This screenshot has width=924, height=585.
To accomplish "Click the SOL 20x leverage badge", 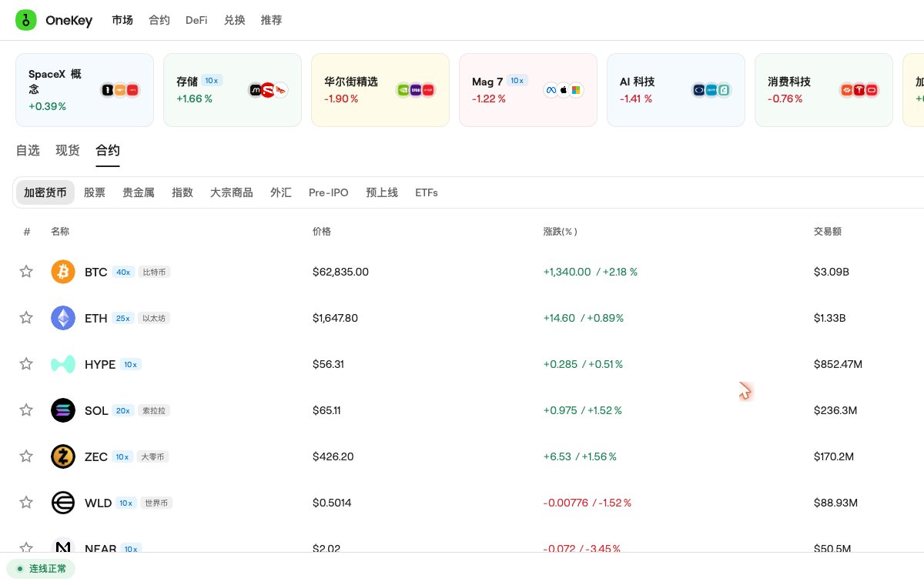I will pyautogui.click(x=123, y=410).
